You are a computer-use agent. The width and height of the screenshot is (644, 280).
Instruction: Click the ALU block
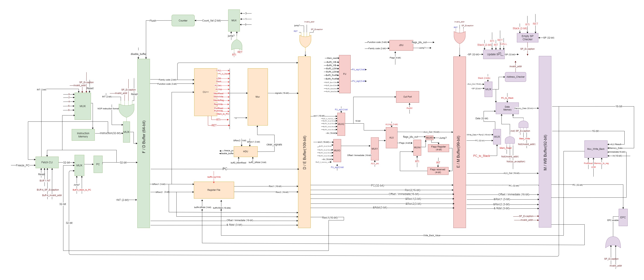coord(391,138)
